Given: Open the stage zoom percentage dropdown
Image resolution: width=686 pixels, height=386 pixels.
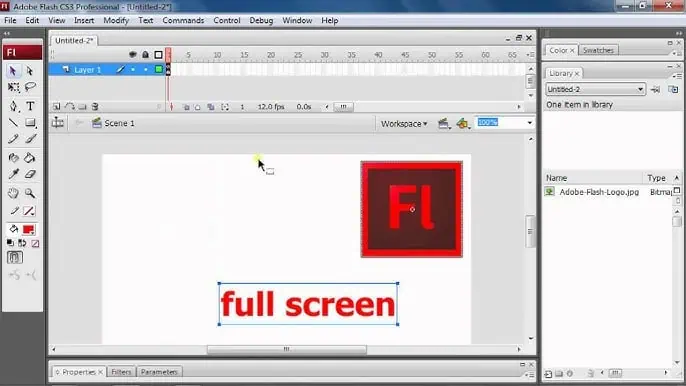Looking at the screenshot, I should [x=529, y=123].
